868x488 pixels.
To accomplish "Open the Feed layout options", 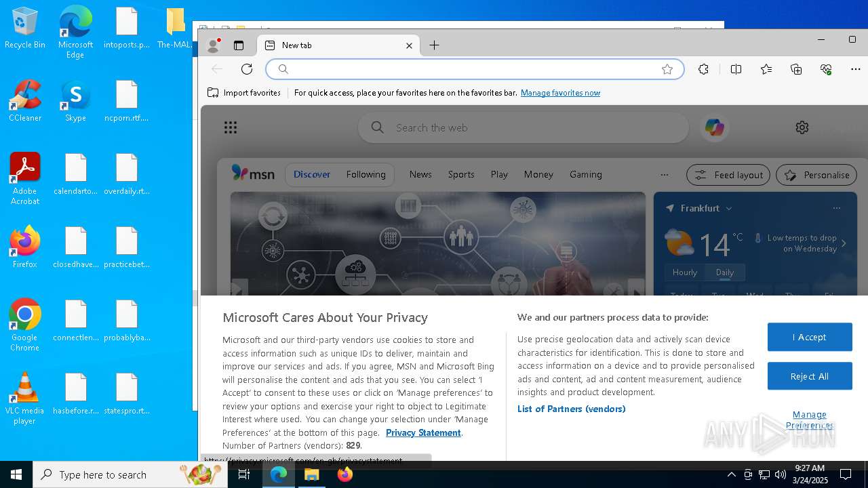I will pyautogui.click(x=728, y=175).
